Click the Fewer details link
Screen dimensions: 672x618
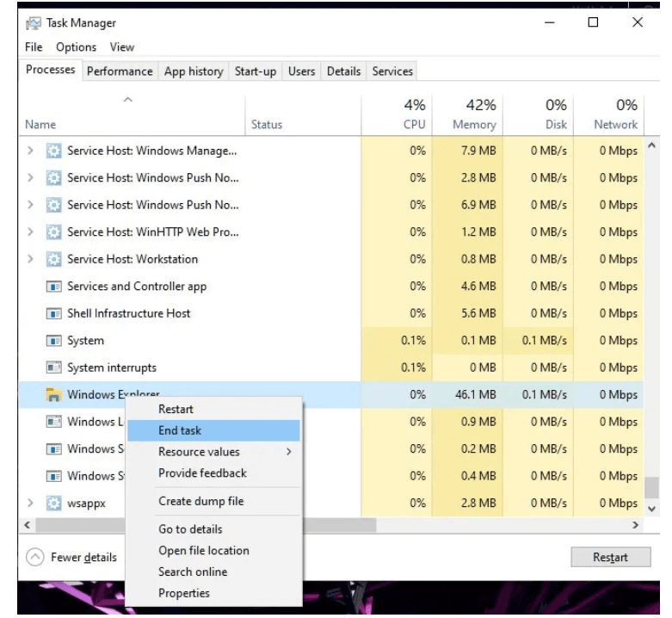[83, 557]
